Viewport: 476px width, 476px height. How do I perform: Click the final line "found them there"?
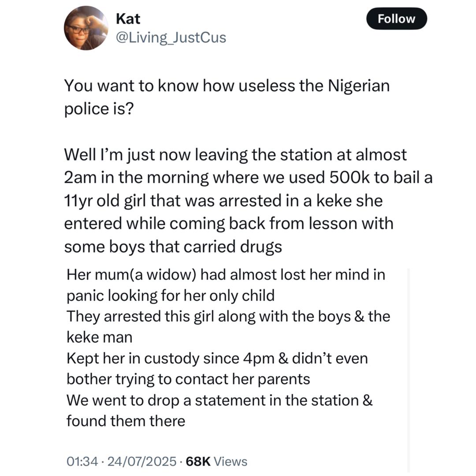[x=126, y=421]
